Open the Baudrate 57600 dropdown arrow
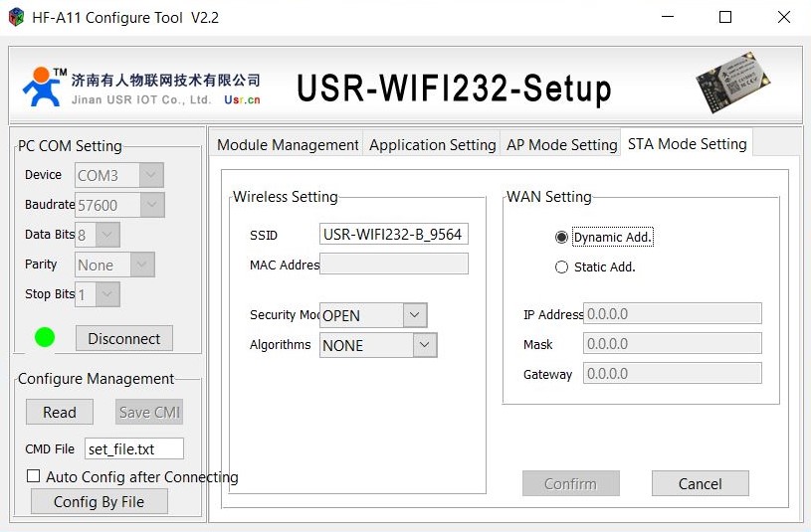811x532 pixels. pyautogui.click(x=152, y=205)
